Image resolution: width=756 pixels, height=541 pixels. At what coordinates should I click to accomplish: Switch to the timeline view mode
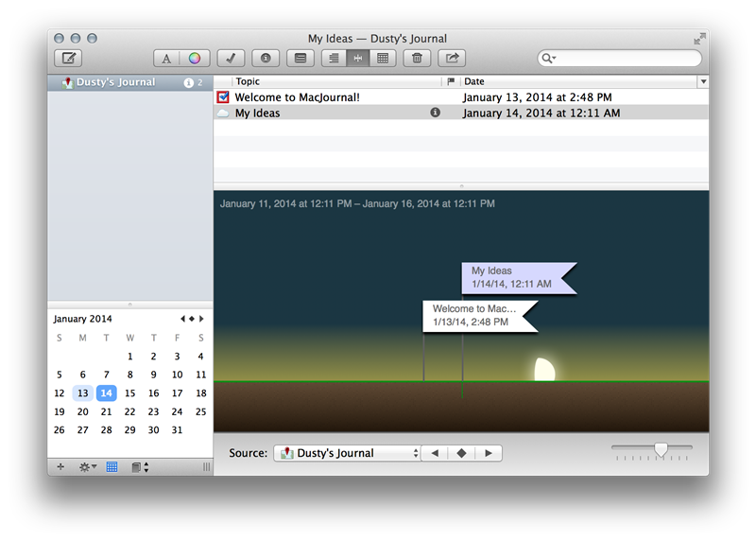pos(358,59)
